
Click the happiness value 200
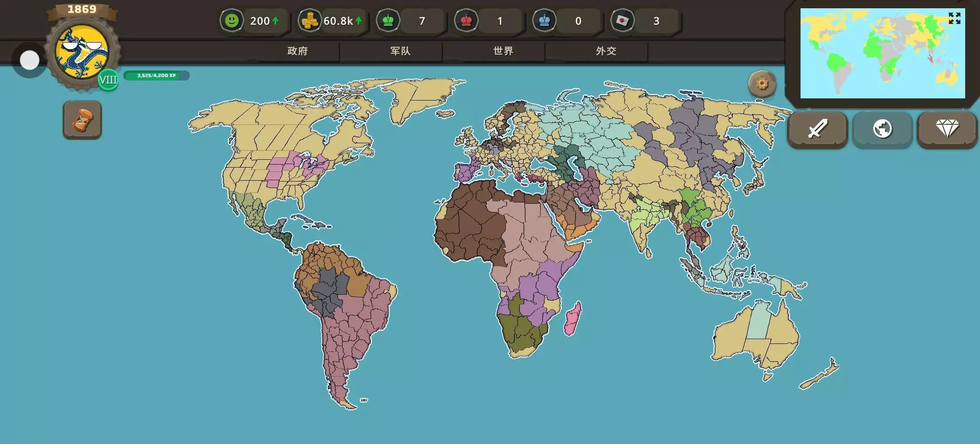pos(260,21)
